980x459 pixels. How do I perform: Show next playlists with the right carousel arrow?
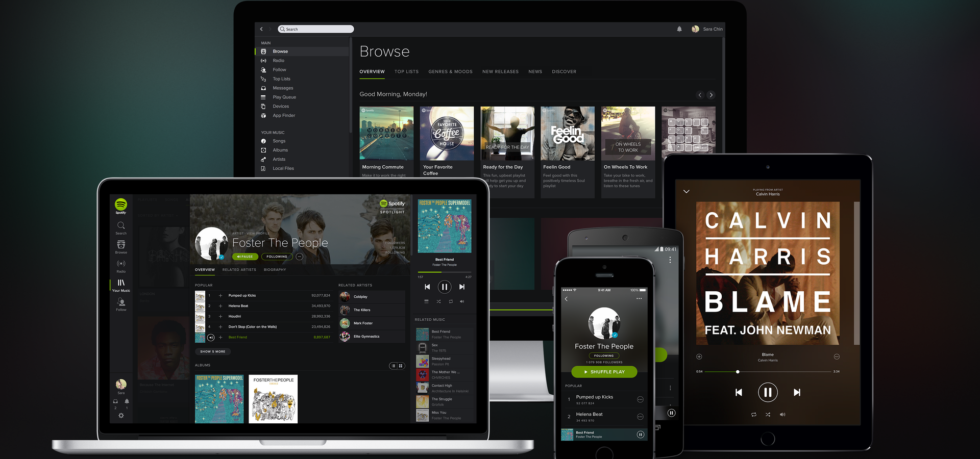click(x=711, y=95)
